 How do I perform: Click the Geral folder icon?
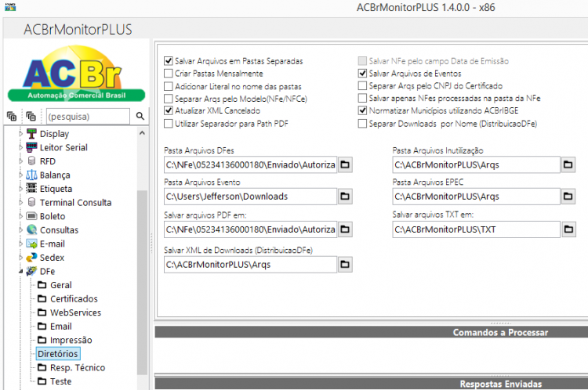(42, 285)
